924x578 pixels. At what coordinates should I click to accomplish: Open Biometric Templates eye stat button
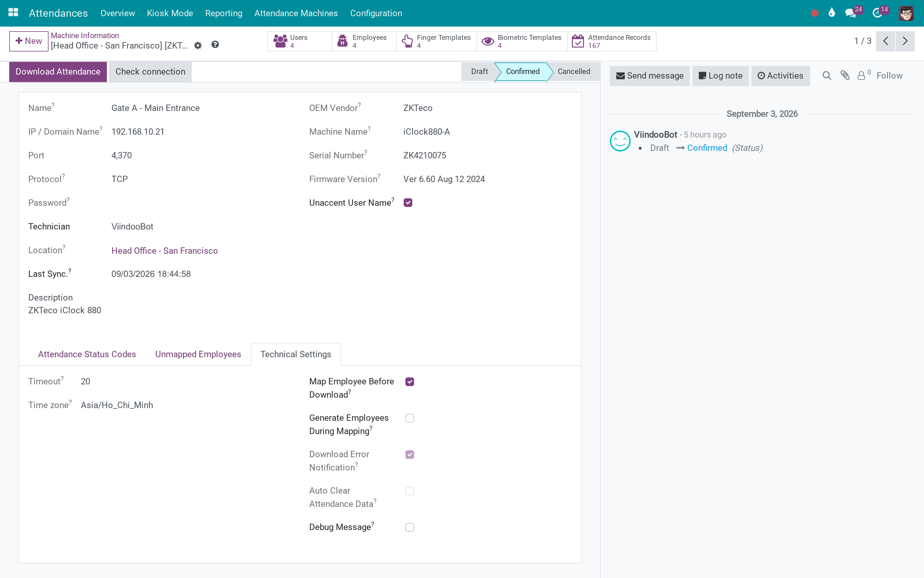click(x=522, y=41)
